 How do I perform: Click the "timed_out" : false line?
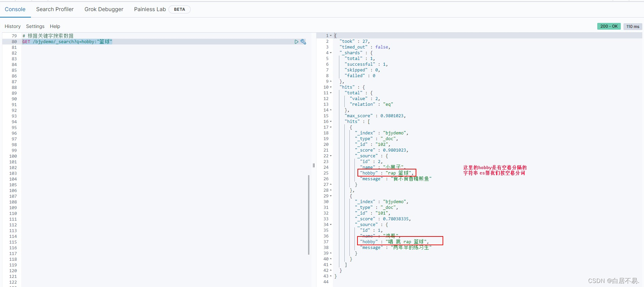click(x=365, y=47)
